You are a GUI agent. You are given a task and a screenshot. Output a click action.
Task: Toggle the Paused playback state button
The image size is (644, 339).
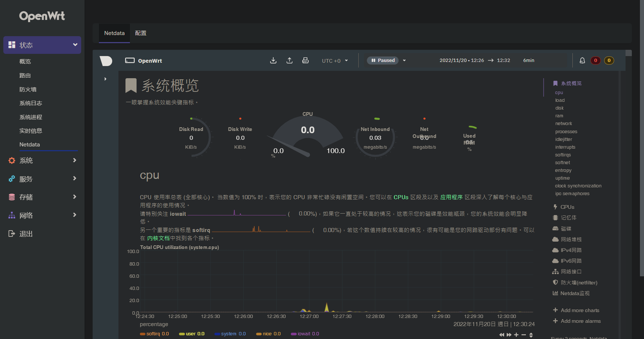tap(383, 60)
